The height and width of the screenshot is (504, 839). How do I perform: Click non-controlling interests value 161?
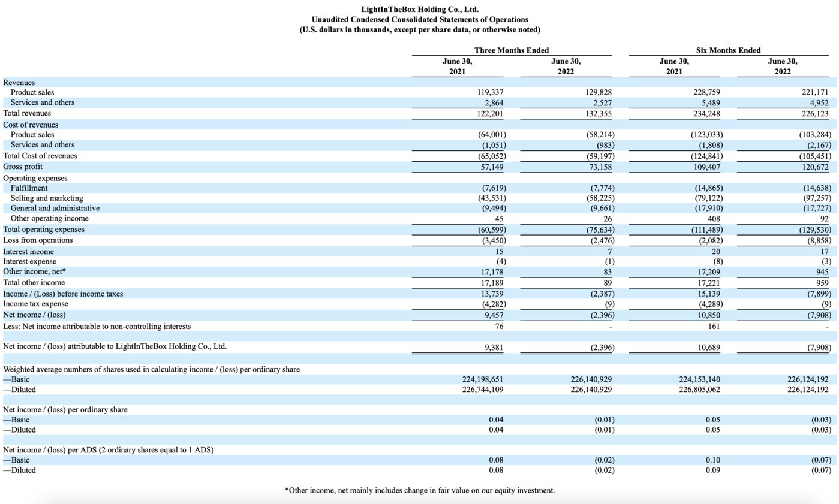click(714, 327)
